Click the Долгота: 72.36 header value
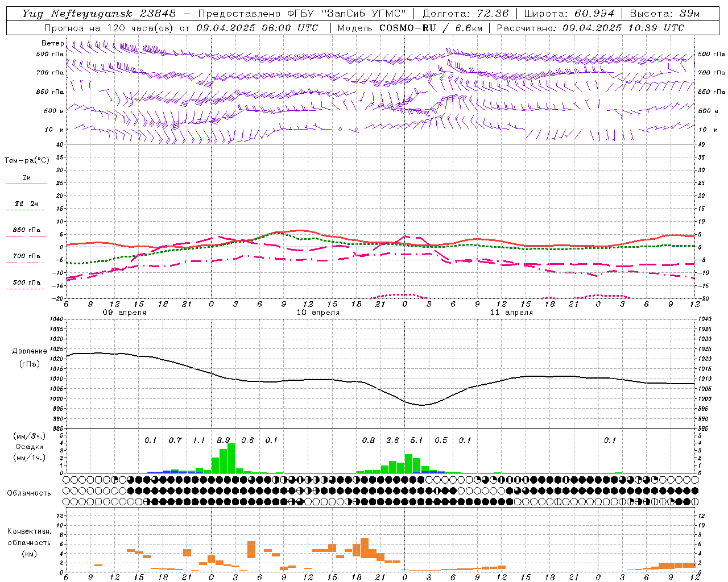This screenshot has height=582, width=728. click(x=466, y=14)
